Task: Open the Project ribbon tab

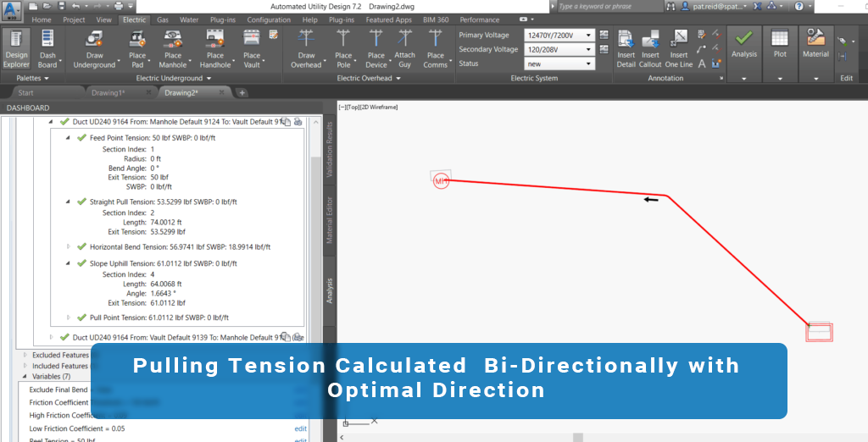Action: [74, 19]
